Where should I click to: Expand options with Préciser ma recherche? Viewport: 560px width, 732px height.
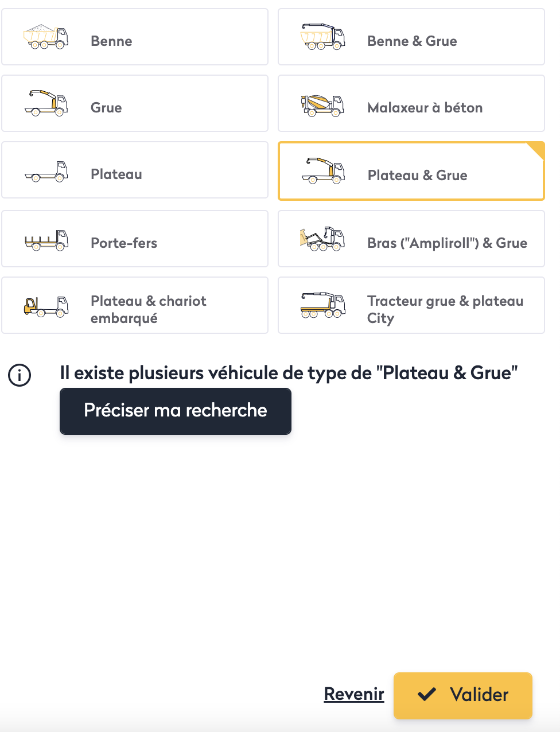pyautogui.click(x=176, y=411)
